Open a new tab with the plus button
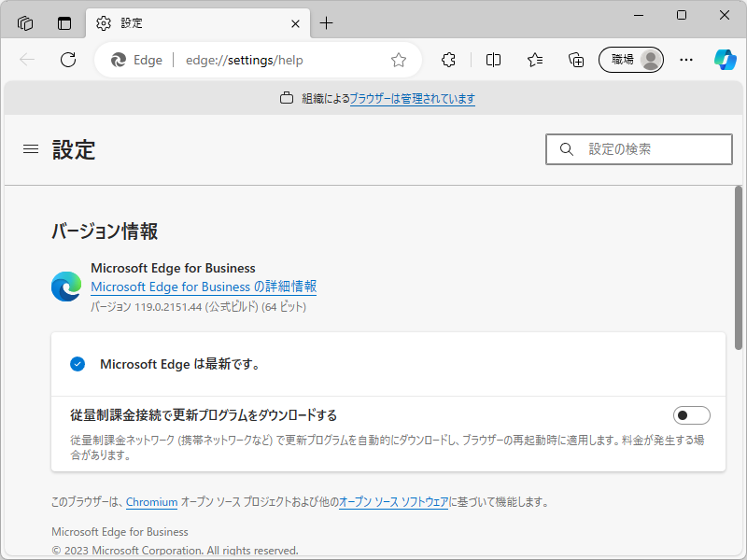Viewport: 747px width, 560px height. tap(324, 23)
